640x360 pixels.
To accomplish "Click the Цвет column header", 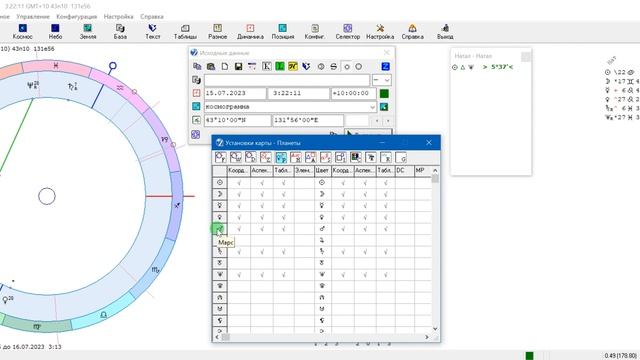I will tap(322, 171).
